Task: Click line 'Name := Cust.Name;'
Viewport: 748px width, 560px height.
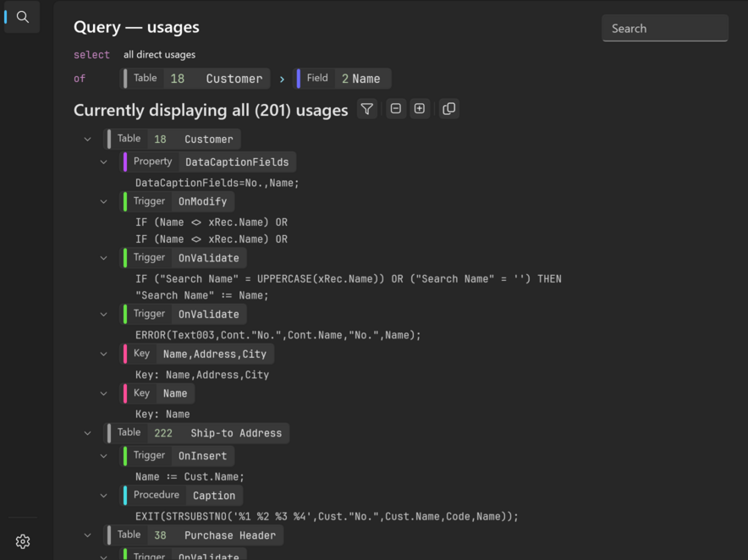Action: [190, 477]
